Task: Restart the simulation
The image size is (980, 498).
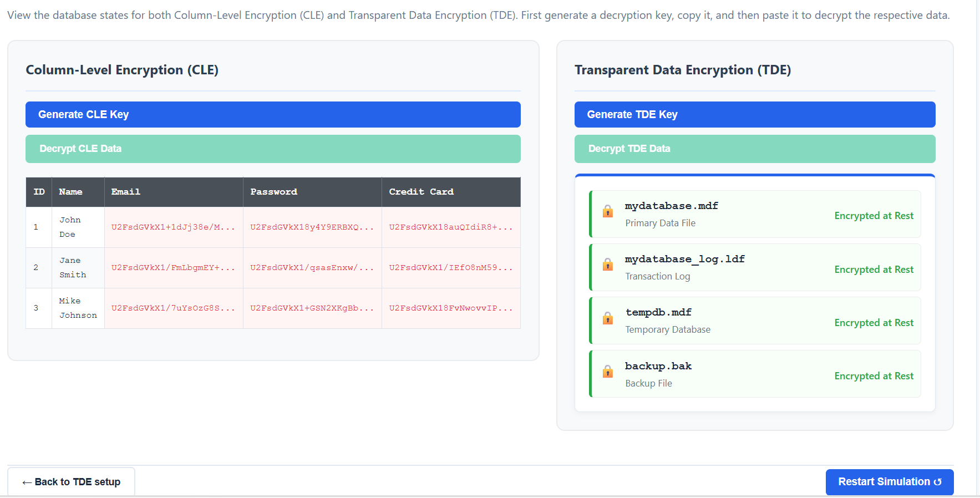Action: pyautogui.click(x=889, y=482)
